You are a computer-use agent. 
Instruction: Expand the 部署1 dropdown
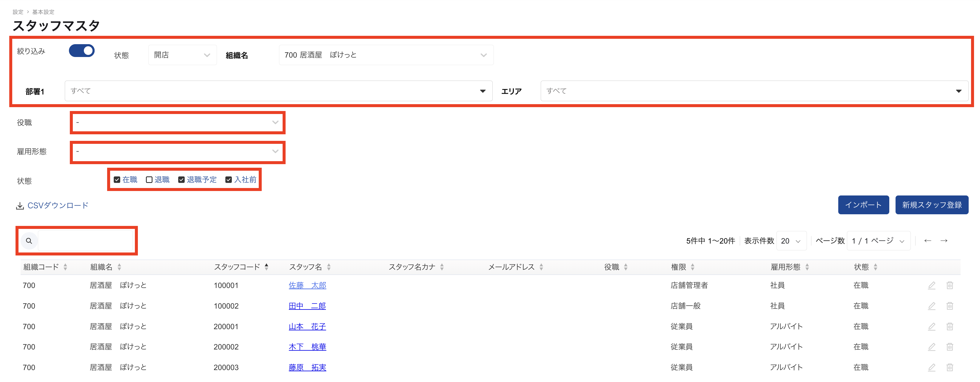(x=278, y=91)
